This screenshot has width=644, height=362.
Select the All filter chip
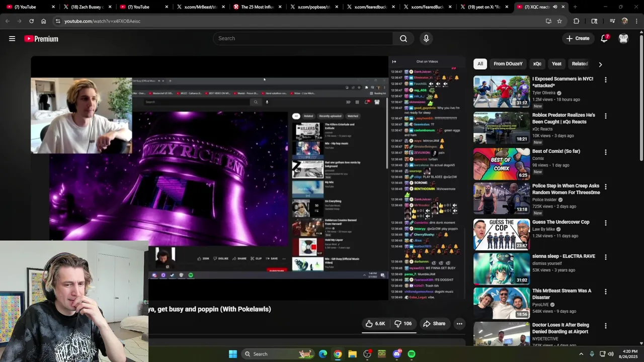[480, 64]
